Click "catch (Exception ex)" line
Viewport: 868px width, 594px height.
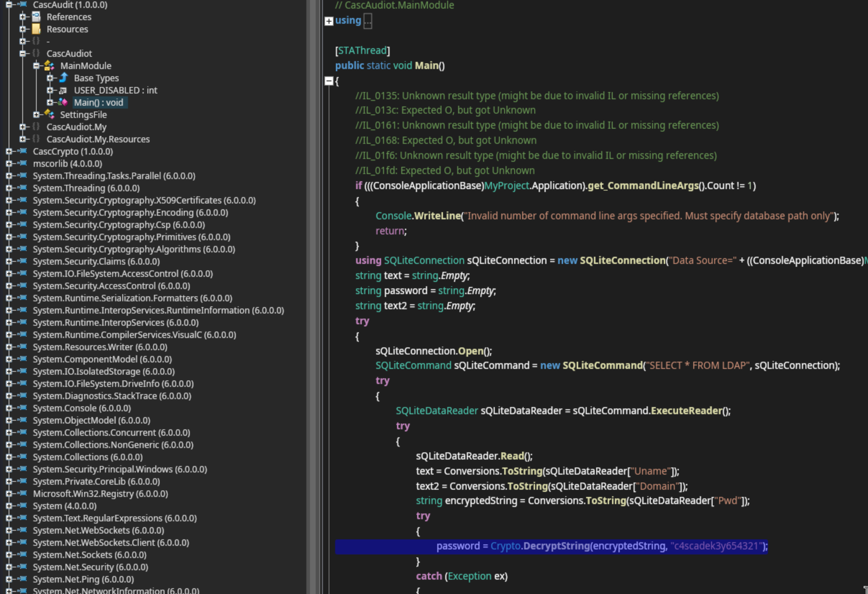click(462, 576)
